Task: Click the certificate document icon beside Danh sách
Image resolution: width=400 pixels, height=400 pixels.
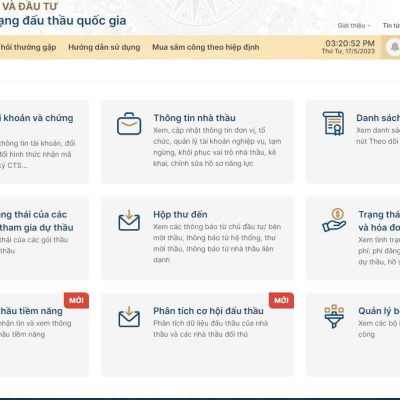Action: point(333,124)
